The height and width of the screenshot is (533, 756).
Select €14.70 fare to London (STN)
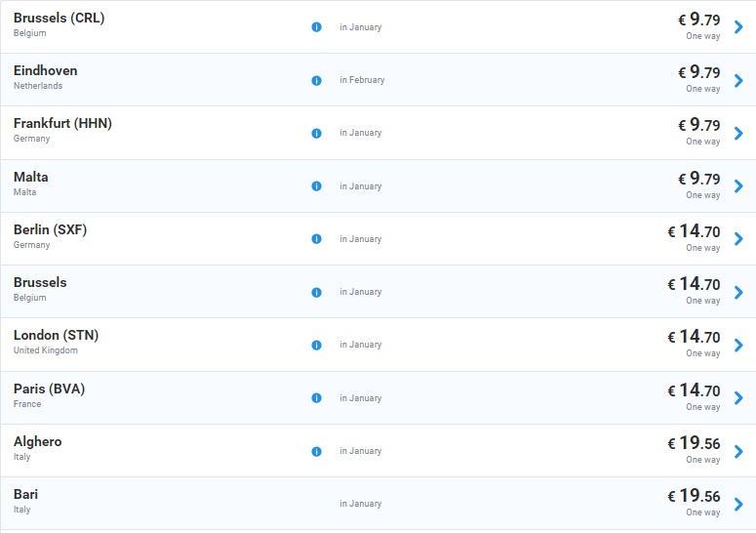point(694,337)
